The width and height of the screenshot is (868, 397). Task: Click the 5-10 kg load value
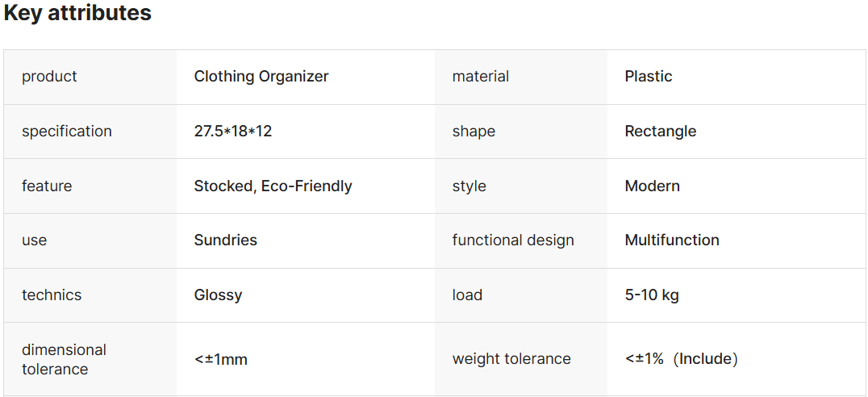tap(652, 295)
